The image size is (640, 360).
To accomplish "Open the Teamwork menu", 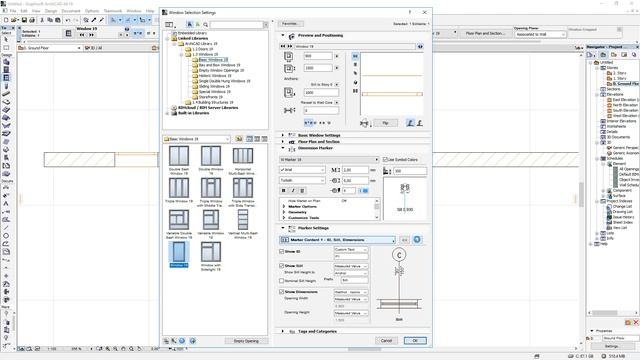I will click(x=113, y=11).
